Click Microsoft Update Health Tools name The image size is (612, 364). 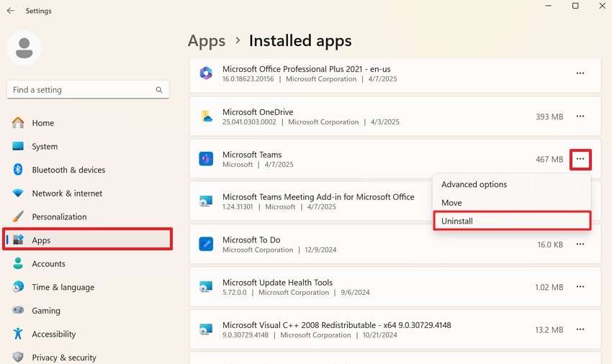[277, 282]
